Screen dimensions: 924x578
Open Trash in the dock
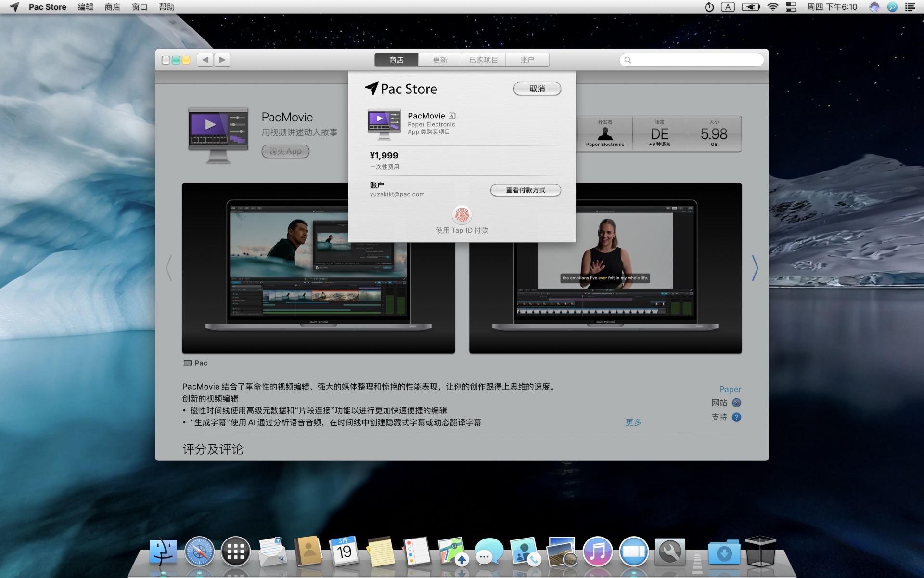pos(760,551)
